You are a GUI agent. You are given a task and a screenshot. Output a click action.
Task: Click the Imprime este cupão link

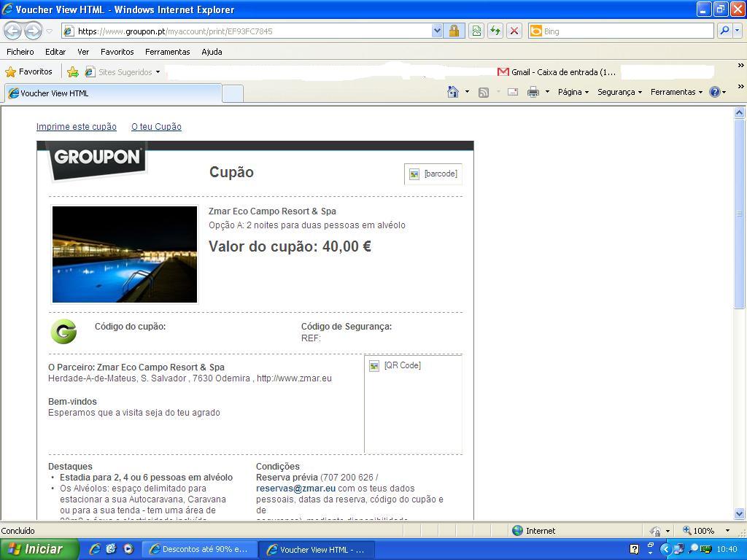coord(76,127)
